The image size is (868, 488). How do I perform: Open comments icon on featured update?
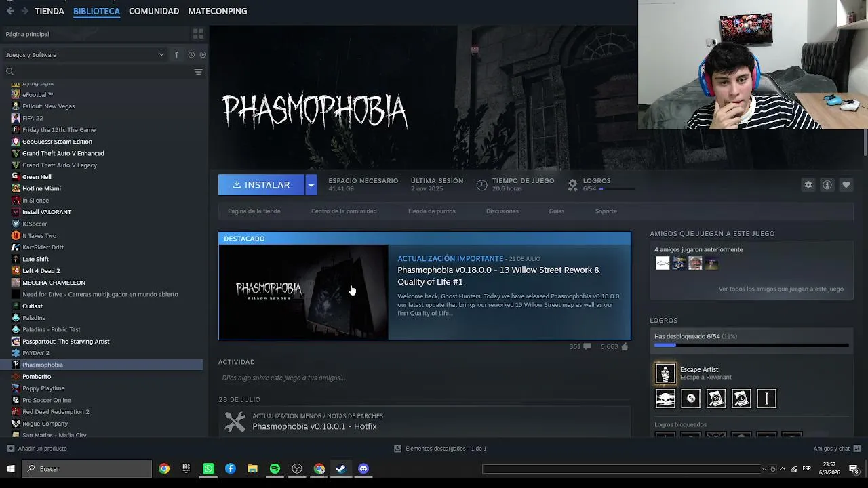tap(587, 347)
